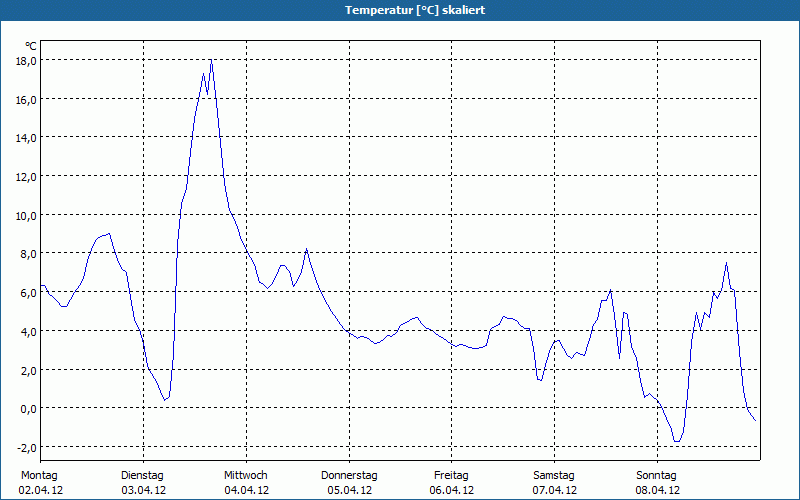
Task: Click the Sonntag axis label
Action: click(x=656, y=476)
